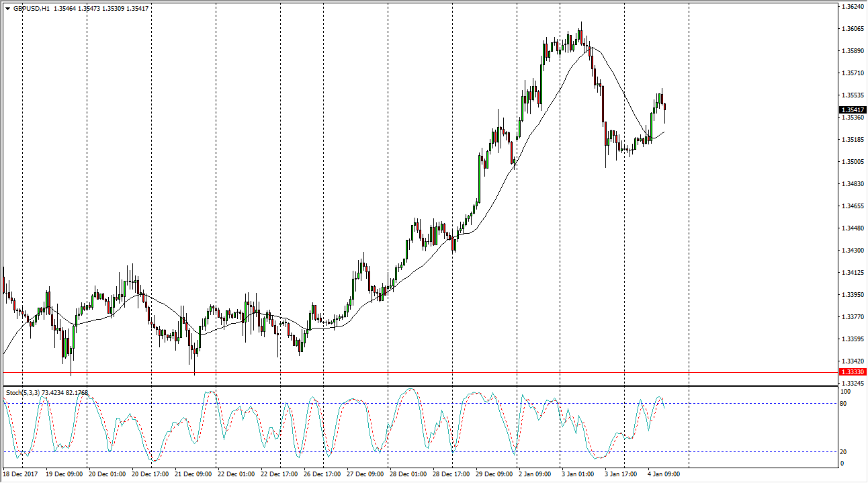This screenshot has width=868, height=483.
Task: Click the 20 Dec 17:00 time label
Action: 150,474
